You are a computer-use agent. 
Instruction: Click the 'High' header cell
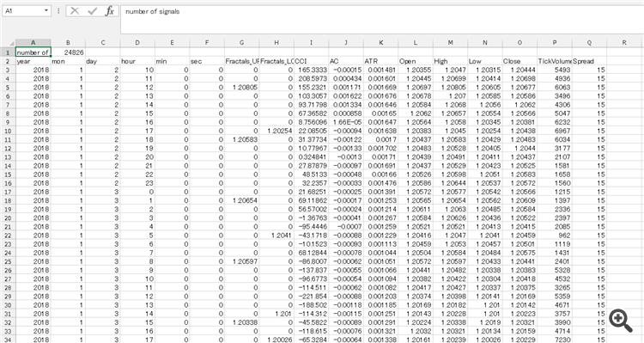click(x=450, y=61)
